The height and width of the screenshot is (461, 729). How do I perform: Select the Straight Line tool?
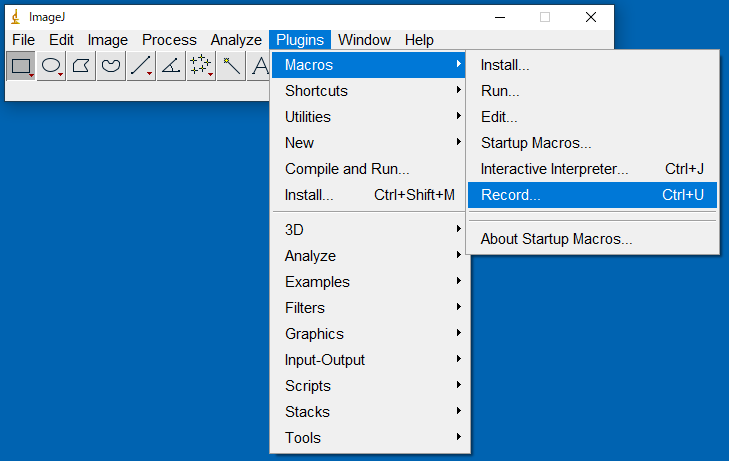tap(141, 66)
